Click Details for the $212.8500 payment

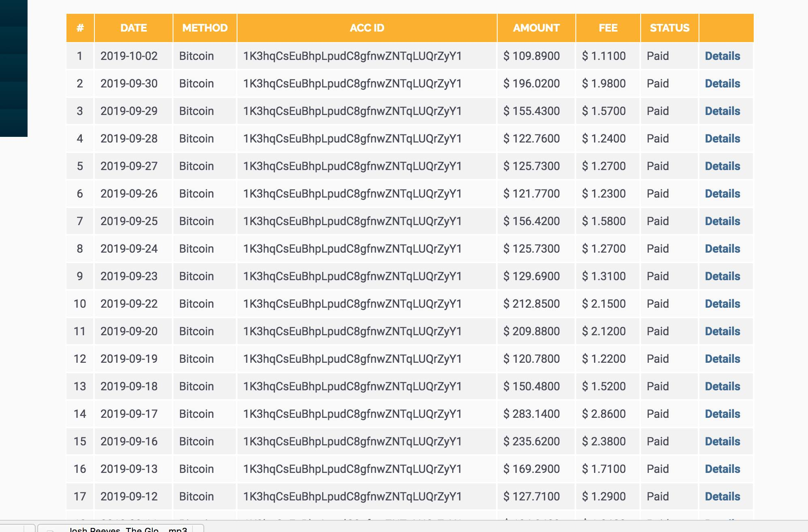point(722,304)
